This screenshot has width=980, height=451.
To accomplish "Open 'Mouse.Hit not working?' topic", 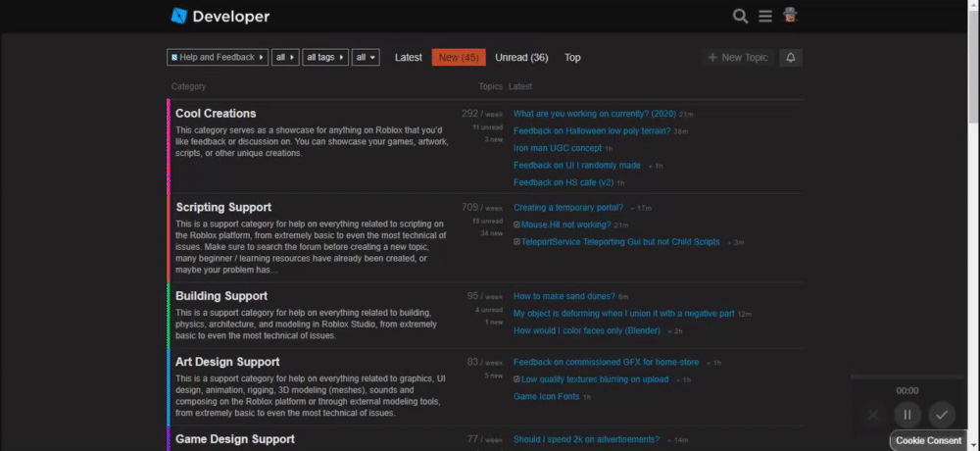I will [x=566, y=225].
